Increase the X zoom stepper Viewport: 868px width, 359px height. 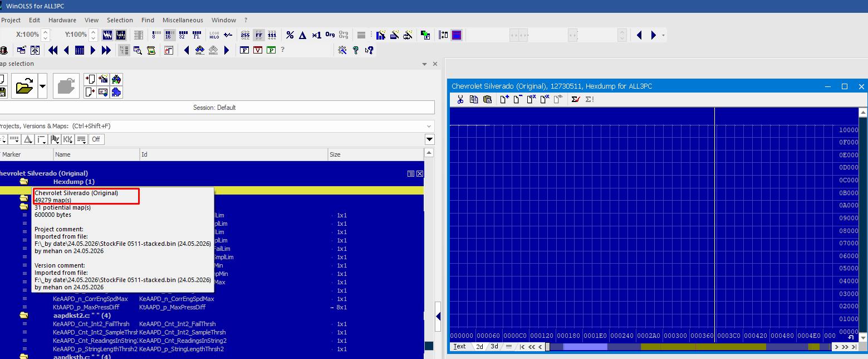[46, 32]
